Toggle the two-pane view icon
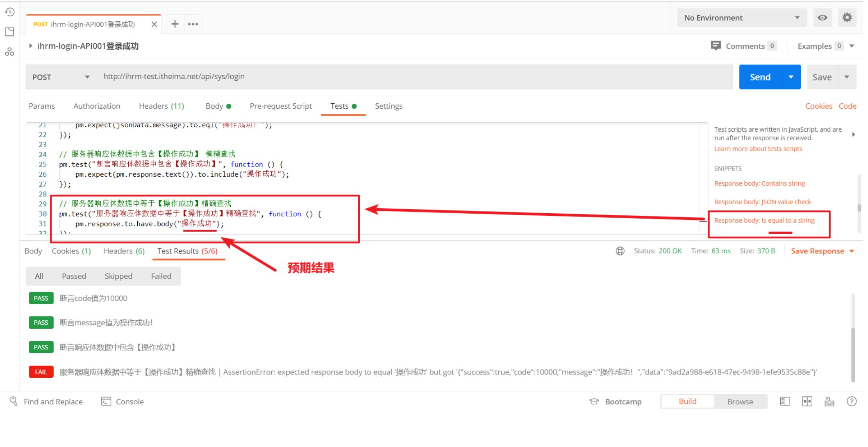 807,401
